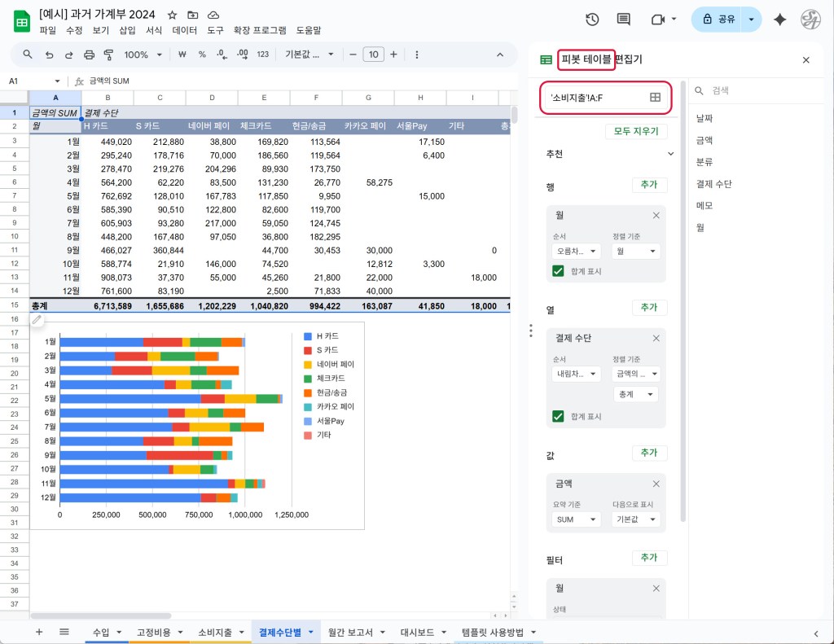Select the paint format roller icon
The width and height of the screenshot is (834, 644).
109,55
